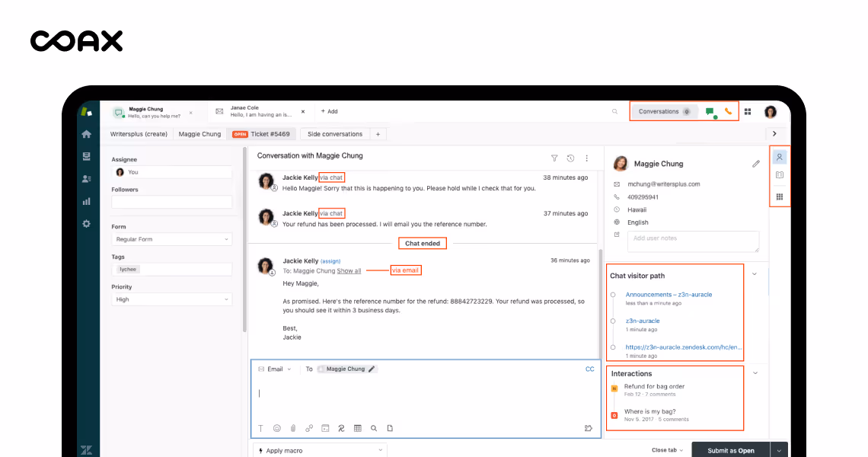Insert link in composer
The image size is (868, 457).
[x=309, y=428]
